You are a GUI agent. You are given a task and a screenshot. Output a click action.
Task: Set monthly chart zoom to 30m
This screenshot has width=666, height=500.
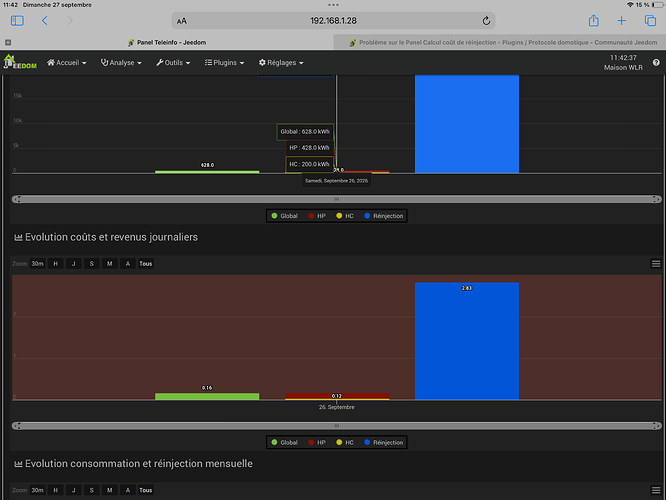click(x=37, y=490)
